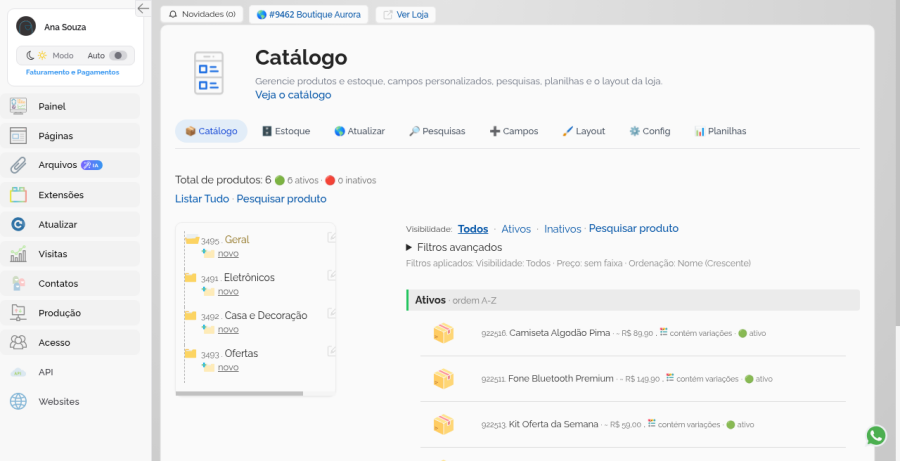Click edit icon for Ofertas category
The width and height of the screenshot is (900, 461).
331,351
